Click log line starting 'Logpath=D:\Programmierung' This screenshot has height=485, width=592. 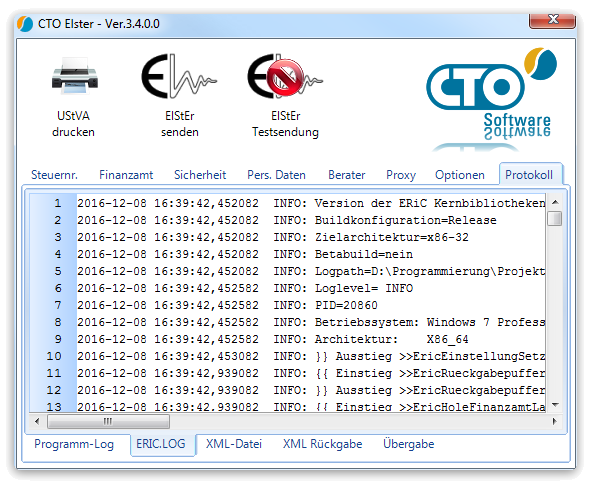311,271
